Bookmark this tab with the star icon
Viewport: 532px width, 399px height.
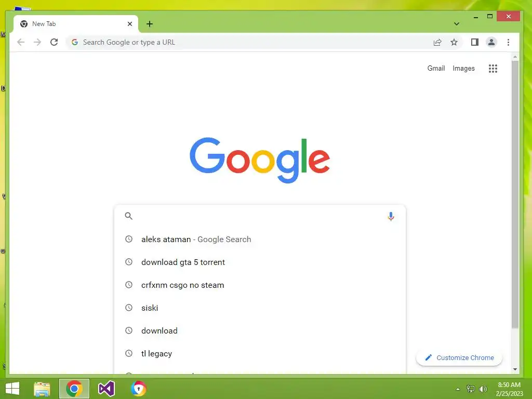(x=454, y=42)
